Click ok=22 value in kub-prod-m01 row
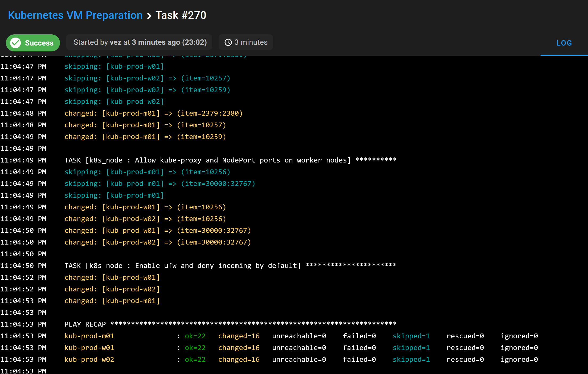The height and width of the screenshot is (374, 588). point(195,336)
